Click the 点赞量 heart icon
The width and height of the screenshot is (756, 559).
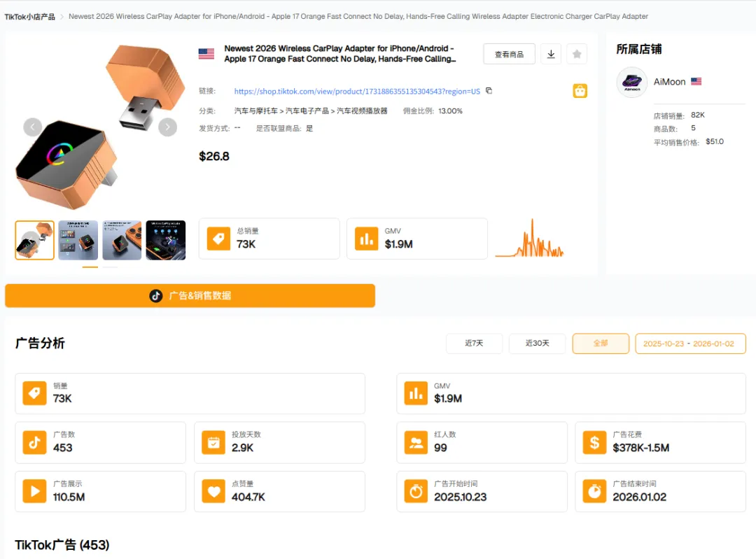[213, 492]
